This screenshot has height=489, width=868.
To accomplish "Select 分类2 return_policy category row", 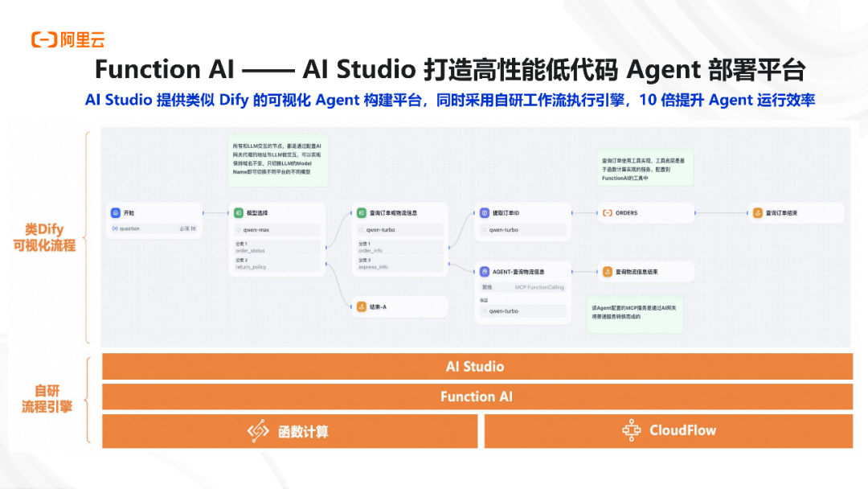I will 276,264.
